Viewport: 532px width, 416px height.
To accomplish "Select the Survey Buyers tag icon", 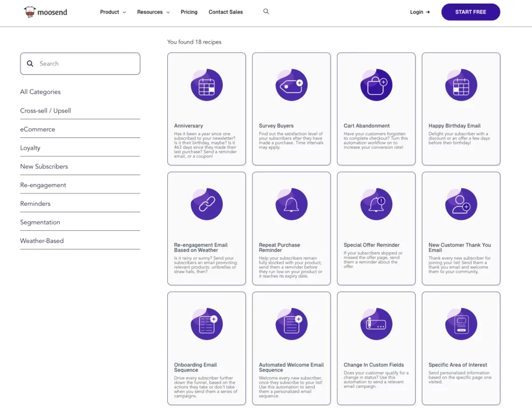I will click(x=291, y=84).
